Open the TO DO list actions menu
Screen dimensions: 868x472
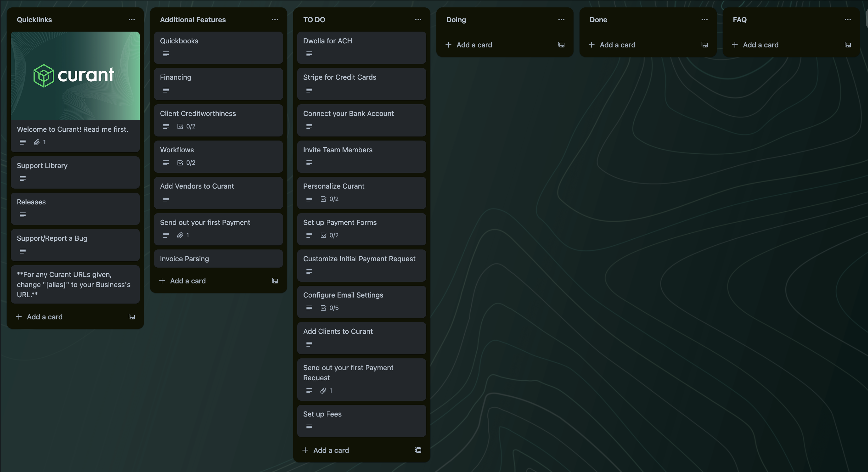418,19
